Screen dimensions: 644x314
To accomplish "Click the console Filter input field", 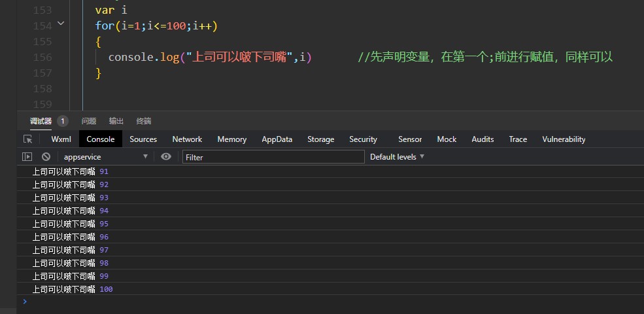I will coord(273,156).
